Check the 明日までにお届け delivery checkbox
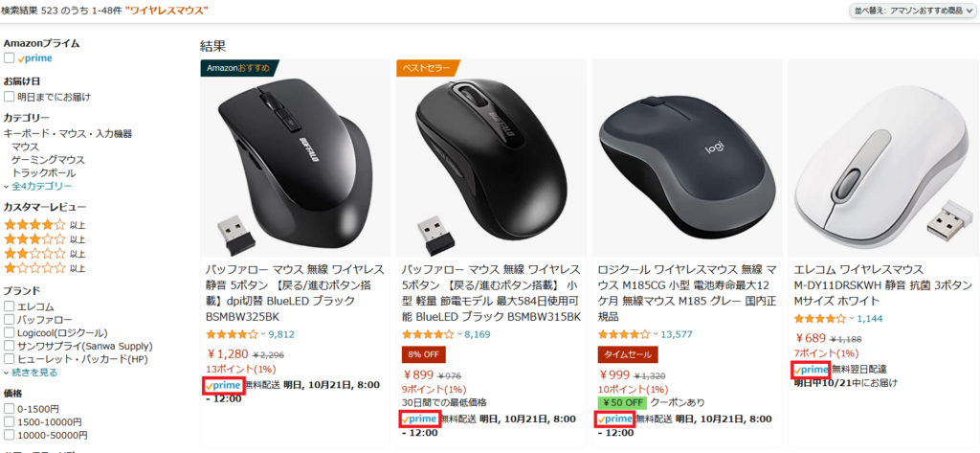The width and height of the screenshot is (980, 453). (x=9, y=97)
